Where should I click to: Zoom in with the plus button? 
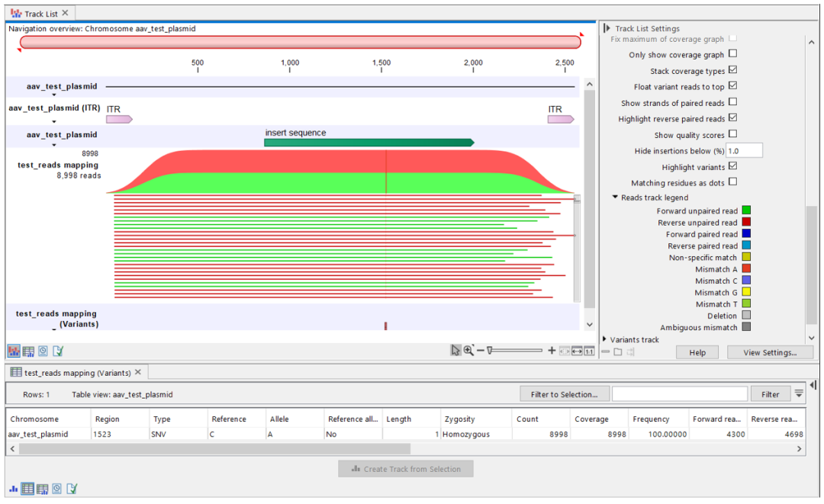click(x=552, y=350)
